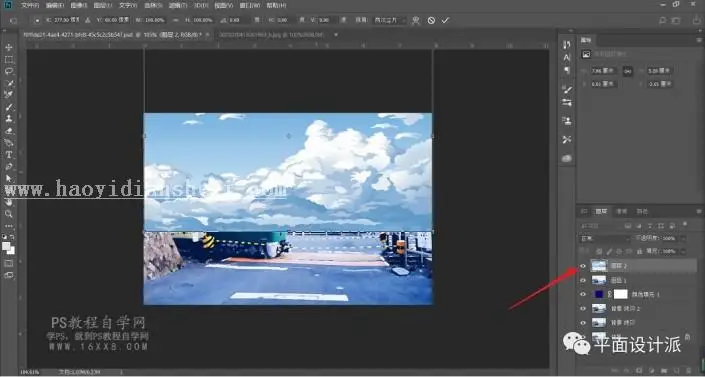Change the screen mode icon
The width and height of the screenshot is (705, 377).
9,275
